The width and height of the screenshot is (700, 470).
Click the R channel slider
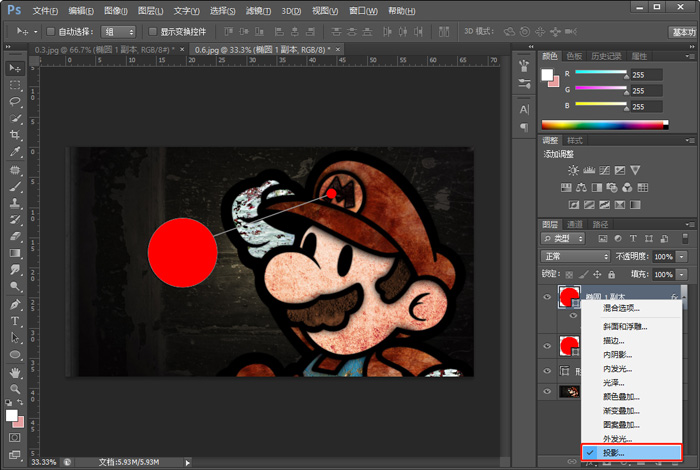click(601, 72)
